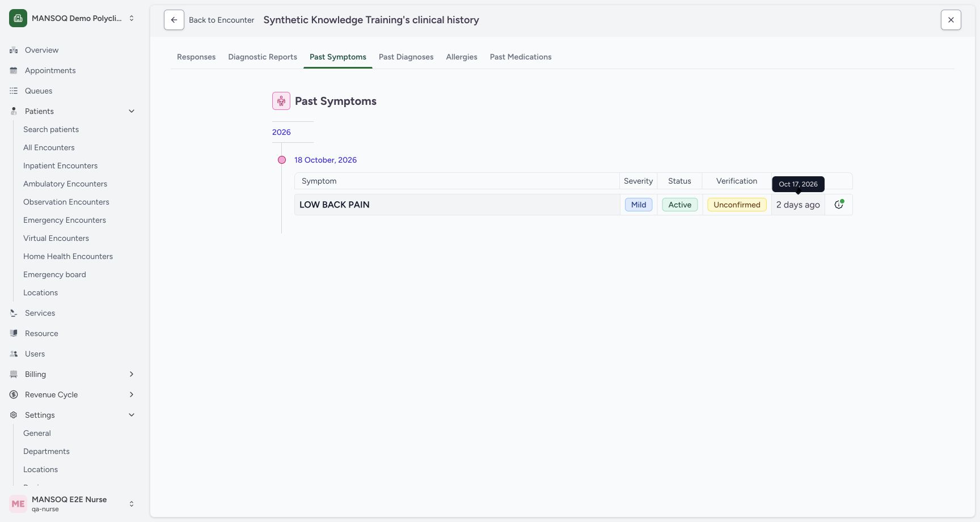Open the Allergies tab
Screen dimensions: 980x522
pyautogui.click(x=462, y=57)
